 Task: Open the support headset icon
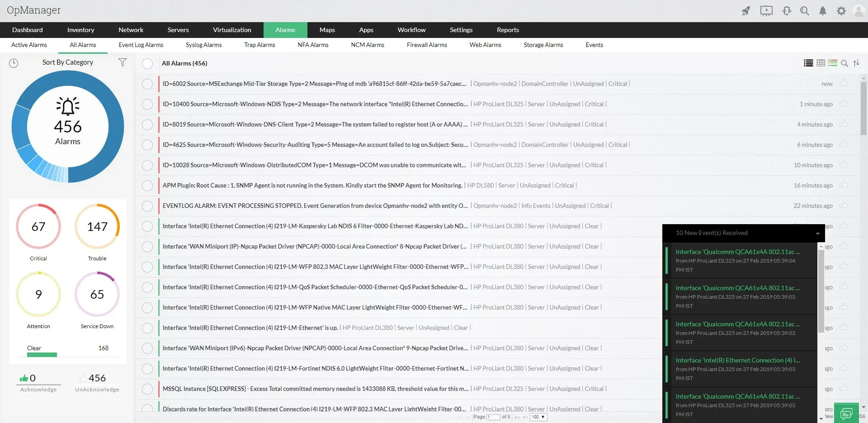pos(787,10)
